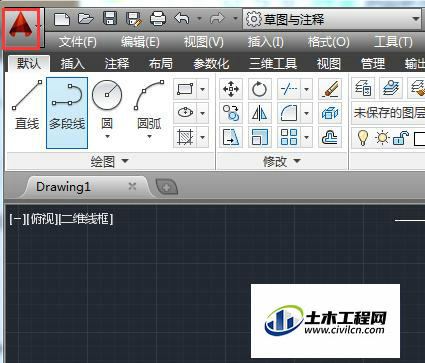Expand the Arc (圆弧) options arrow
The height and width of the screenshot is (363, 425).
(149, 136)
